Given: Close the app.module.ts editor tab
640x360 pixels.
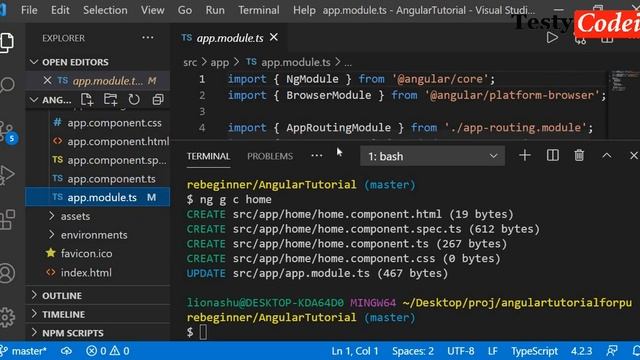Looking at the screenshot, I should pyautogui.click(x=274, y=37).
